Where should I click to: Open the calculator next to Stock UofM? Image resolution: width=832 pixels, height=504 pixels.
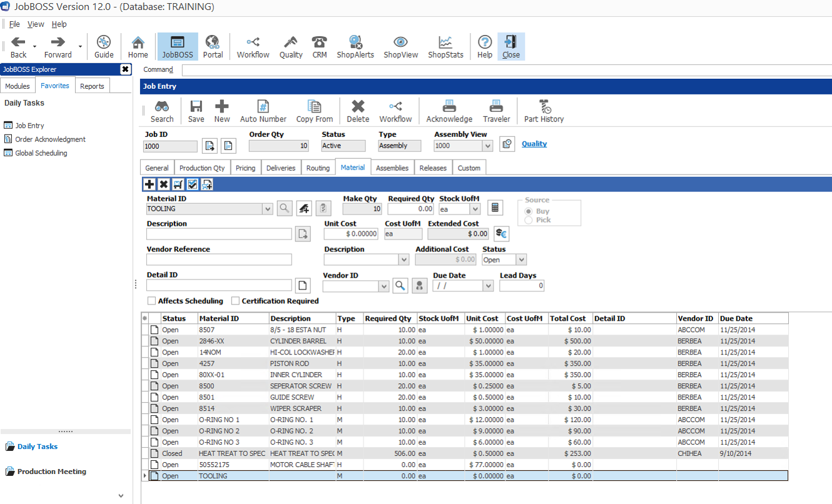(495, 208)
